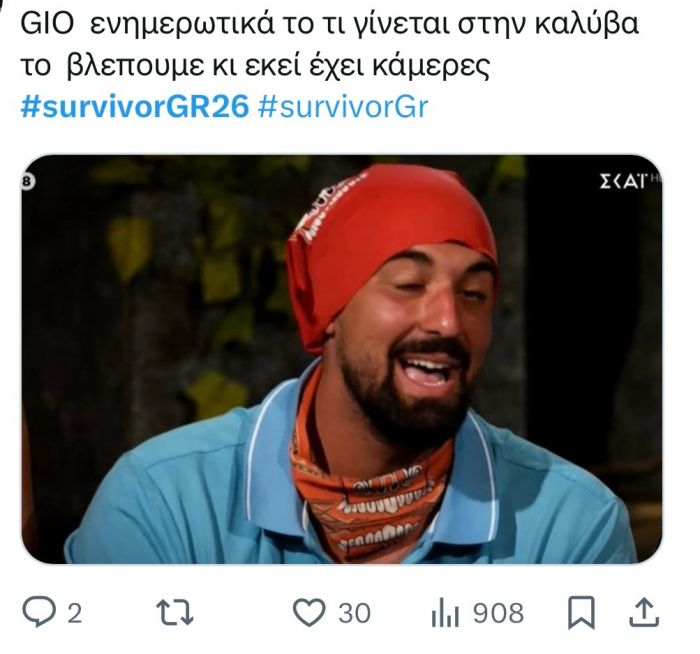Open the #survivorGr hashtag
The width and height of the screenshot is (700, 654).
[343, 107]
